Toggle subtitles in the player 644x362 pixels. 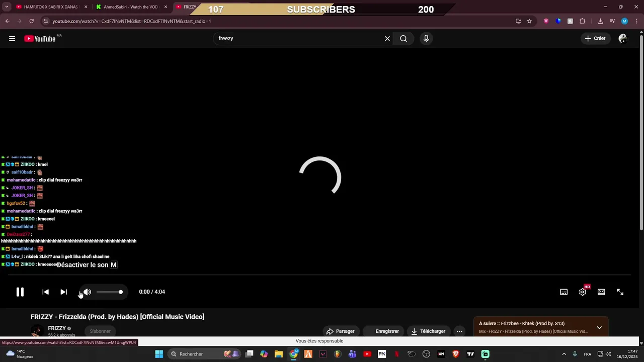[564, 292]
